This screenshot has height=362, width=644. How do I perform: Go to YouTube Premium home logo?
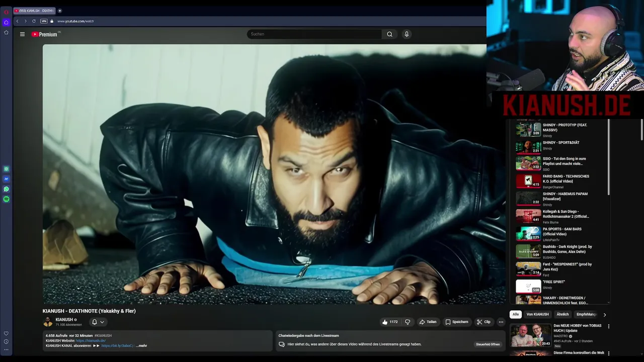point(44,34)
